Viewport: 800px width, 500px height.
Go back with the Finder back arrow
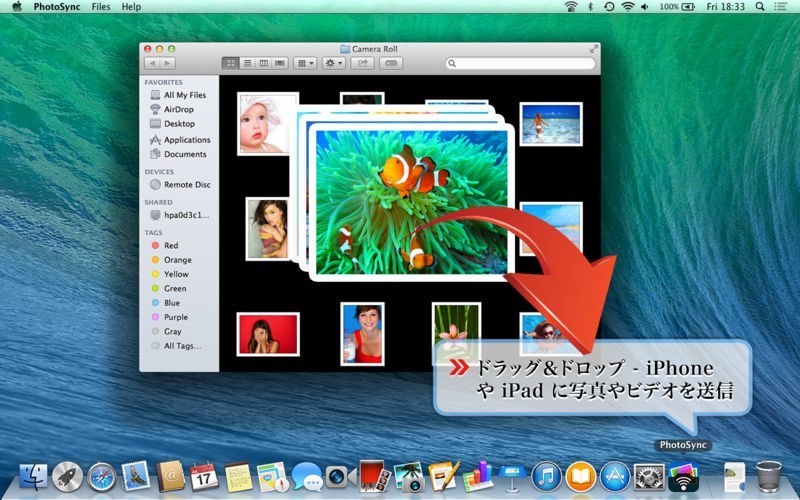[152, 63]
